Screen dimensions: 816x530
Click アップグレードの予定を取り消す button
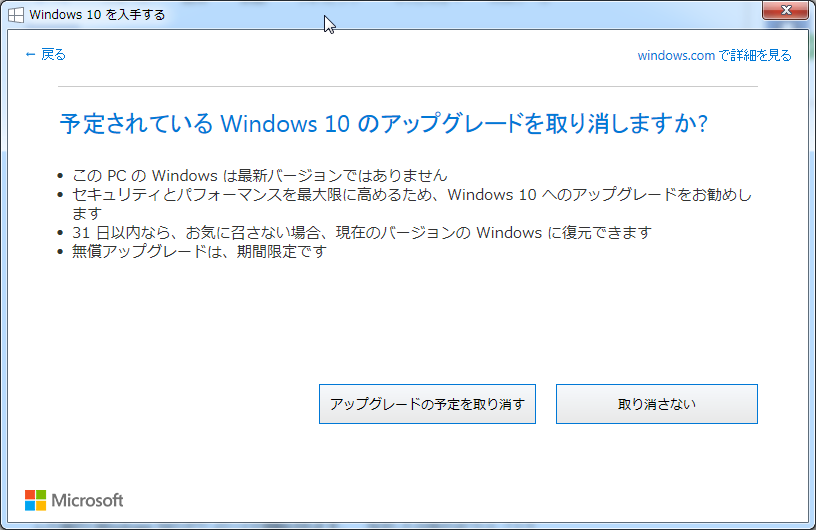[x=427, y=404]
